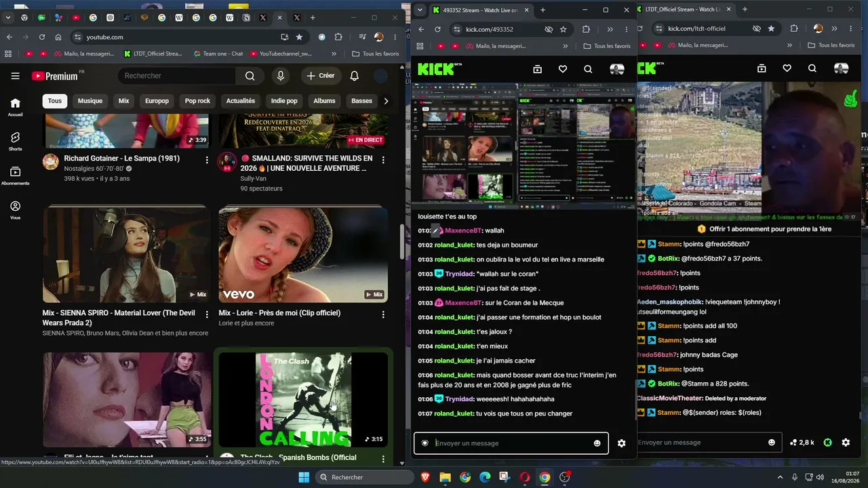This screenshot has width=868, height=488.
Task: Open the Créer dropdown button on YouTube
Action: pyautogui.click(x=321, y=76)
